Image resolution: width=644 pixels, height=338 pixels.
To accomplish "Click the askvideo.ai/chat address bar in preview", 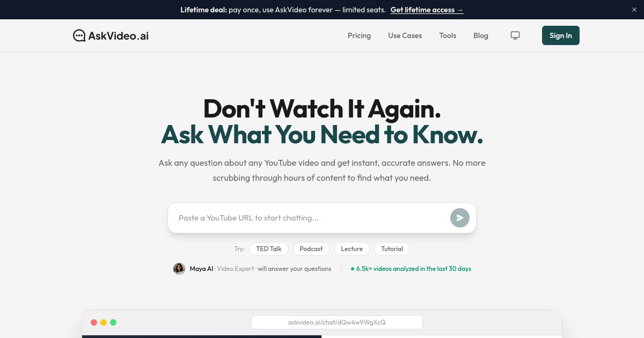I will pos(337,322).
